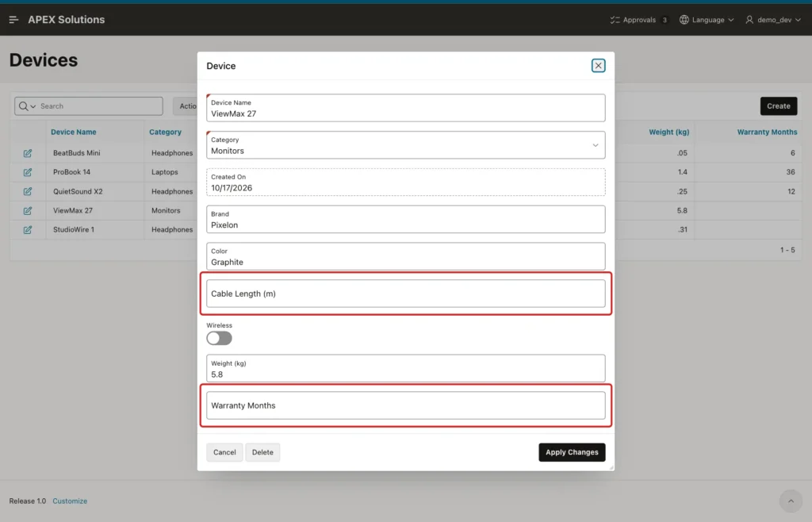Click the Language globe icon
The image size is (812, 522).
(684, 20)
